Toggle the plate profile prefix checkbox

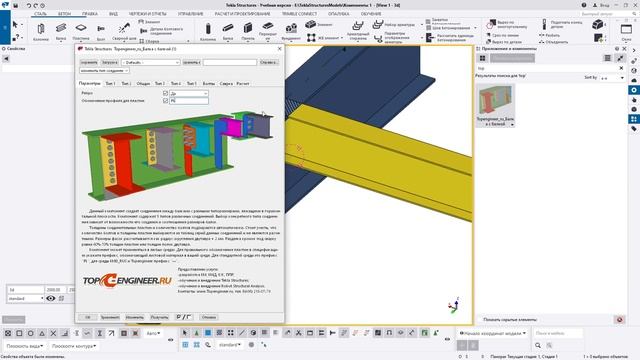tap(165, 100)
